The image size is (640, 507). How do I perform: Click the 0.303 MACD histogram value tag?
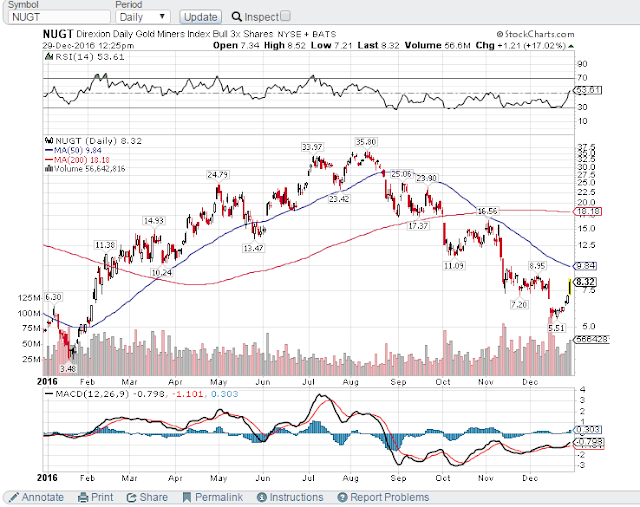587,429
